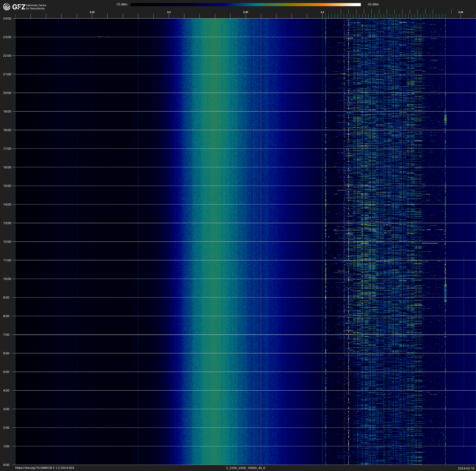Click the 0:00 time axis label
The width and height of the screenshot is (476, 471).
point(6,465)
